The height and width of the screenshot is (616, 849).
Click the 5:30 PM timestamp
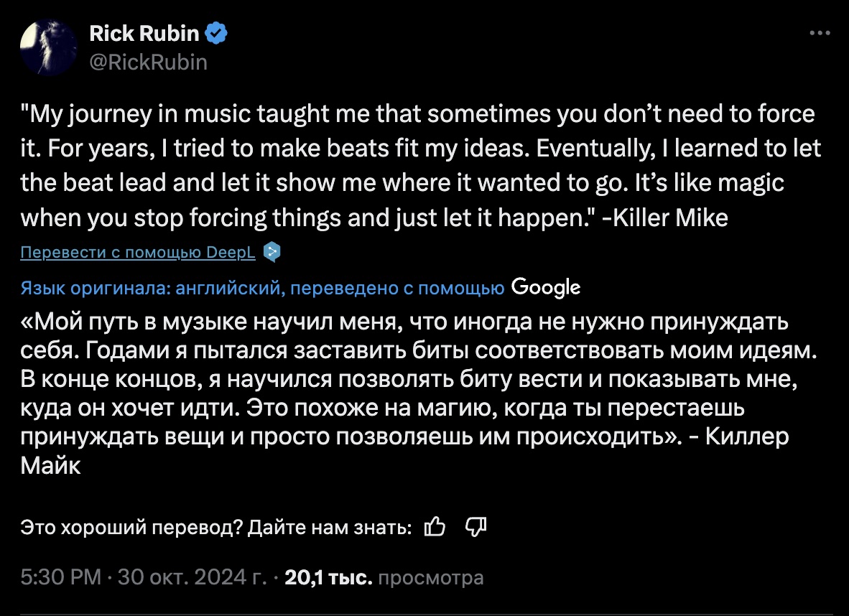tap(60, 577)
